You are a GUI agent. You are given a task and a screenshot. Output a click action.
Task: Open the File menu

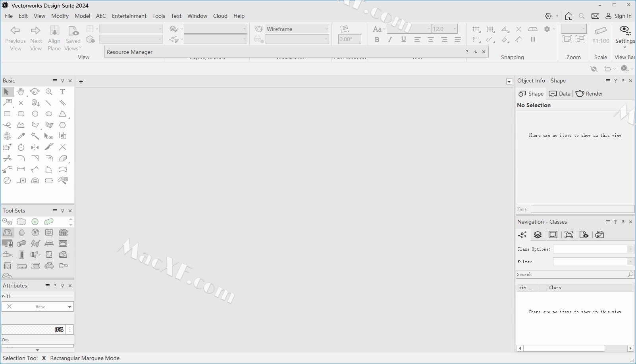click(9, 16)
